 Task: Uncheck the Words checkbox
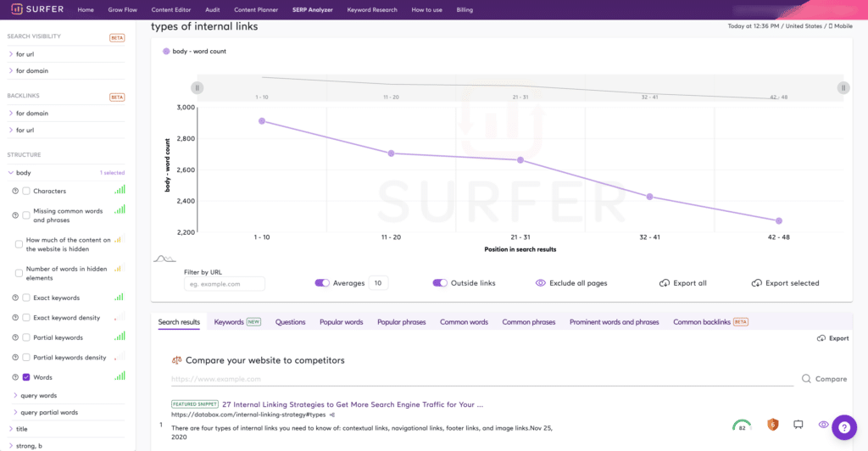tap(26, 377)
